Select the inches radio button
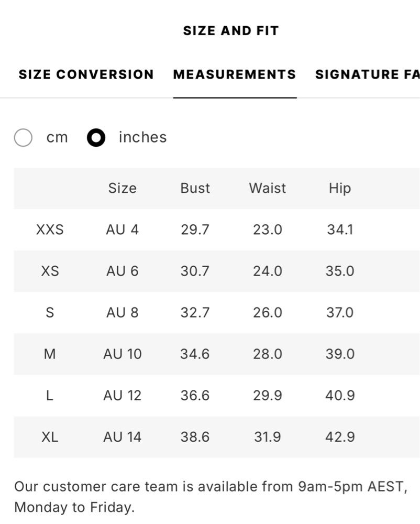This screenshot has width=420, height=524. pyautogui.click(x=96, y=137)
